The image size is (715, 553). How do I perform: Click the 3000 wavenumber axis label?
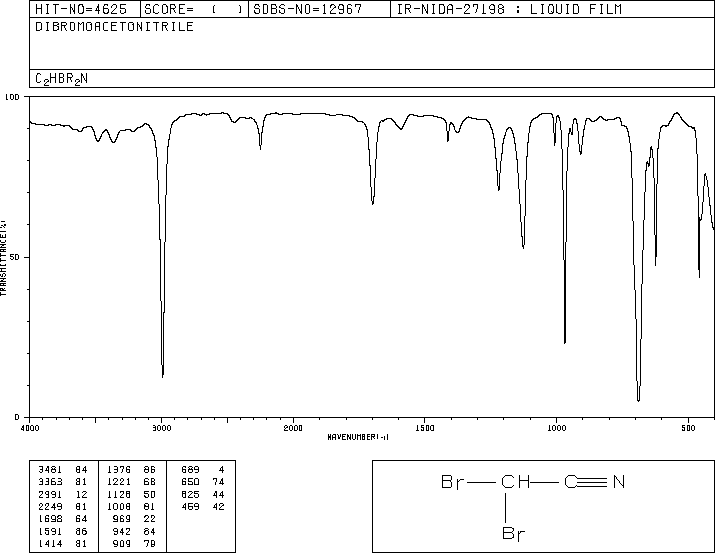tap(161, 428)
